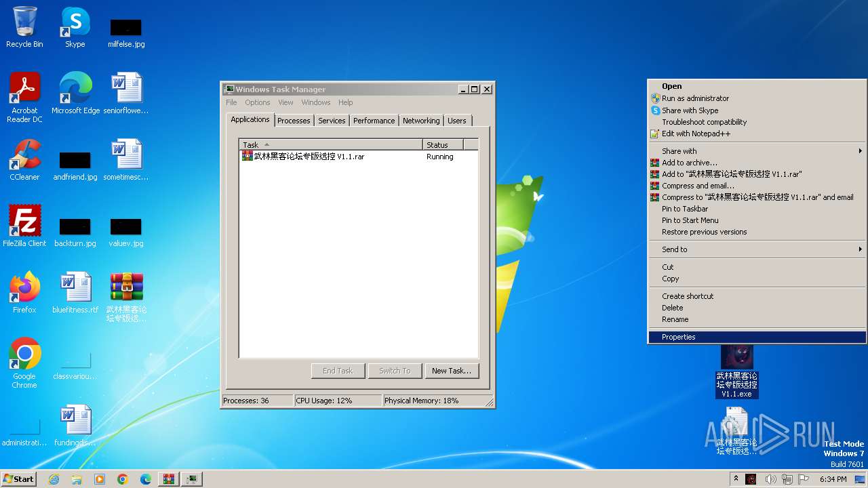
Task: Select the administrati... desktop file
Action: pos(24,432)
